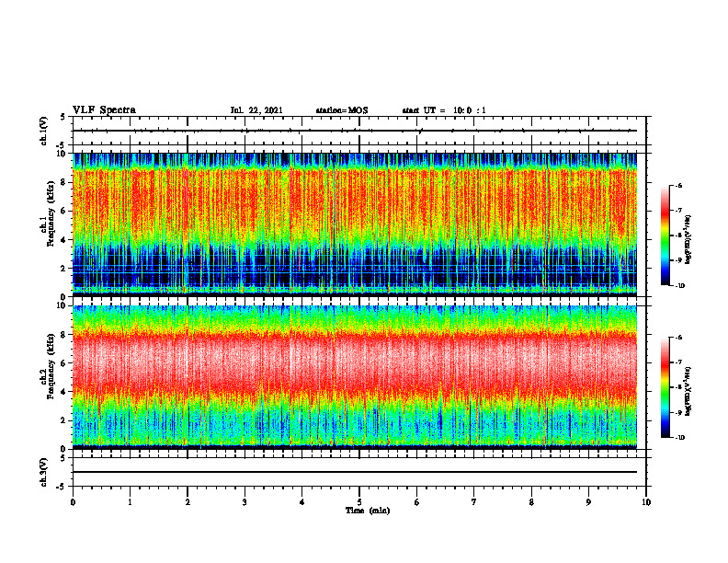Click the ch.1 voltage waveform trace
The width and height of the screenshot is (728, 563).
355,131
